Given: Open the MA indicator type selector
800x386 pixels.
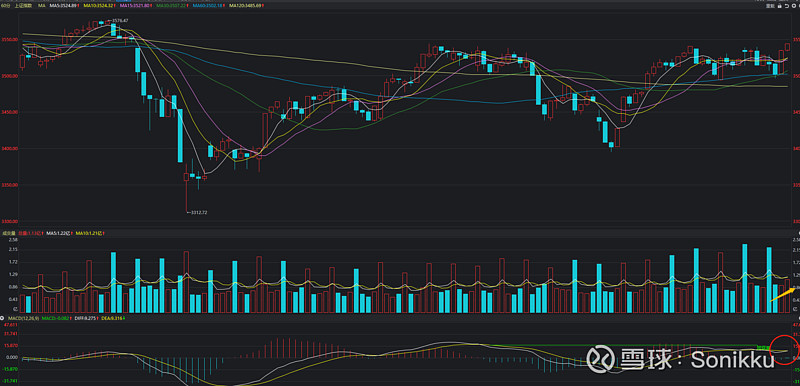Looking at the screenshot, I should tap(41, 6).
